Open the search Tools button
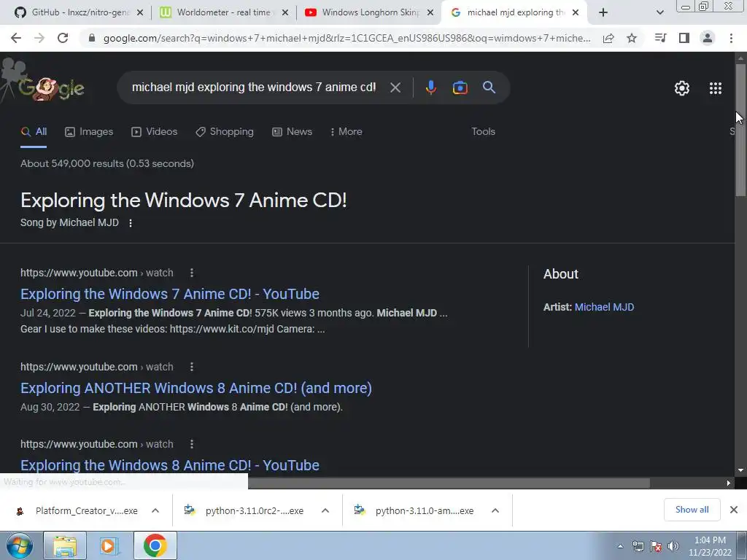Viewport: 747px width, 560px height. click(483, 132)
